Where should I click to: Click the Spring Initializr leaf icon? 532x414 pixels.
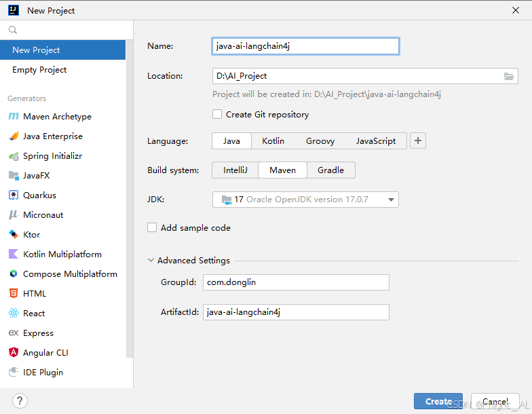14,156
